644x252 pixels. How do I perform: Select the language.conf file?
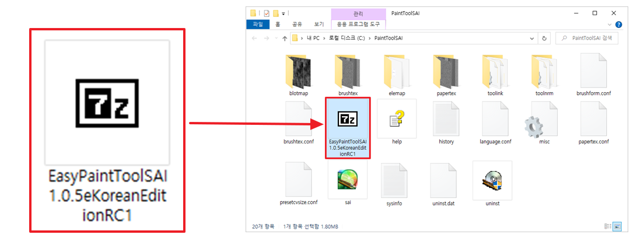coord(495,123)
